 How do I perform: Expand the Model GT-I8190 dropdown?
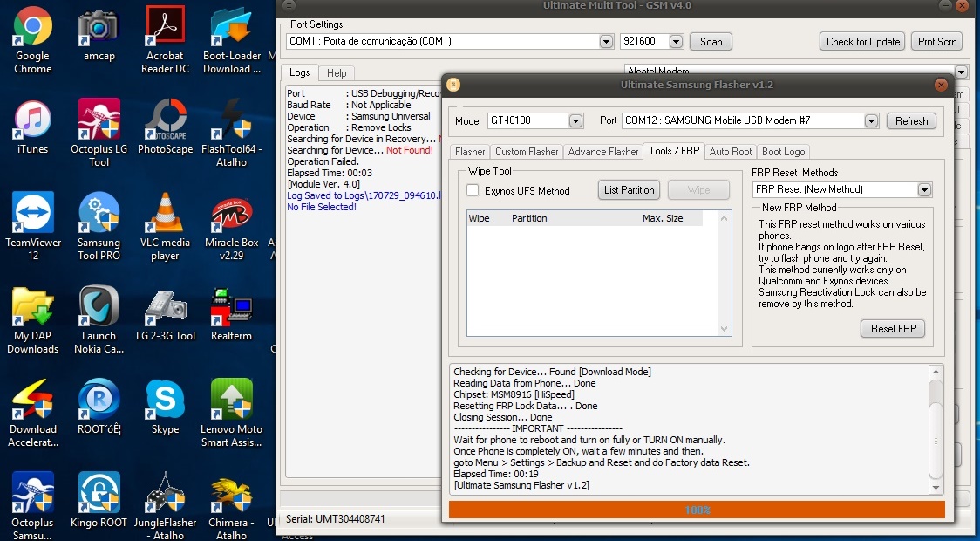coord(575,120)
